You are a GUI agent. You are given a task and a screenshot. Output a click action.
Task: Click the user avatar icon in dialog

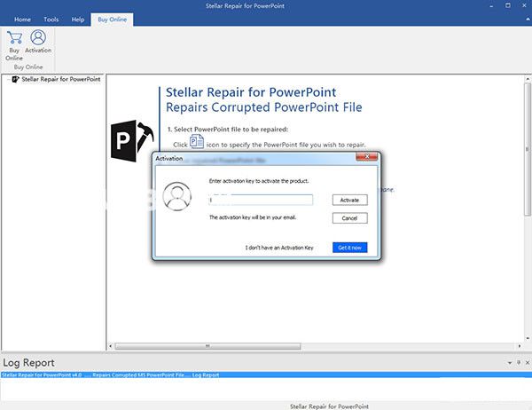point(176,196)
